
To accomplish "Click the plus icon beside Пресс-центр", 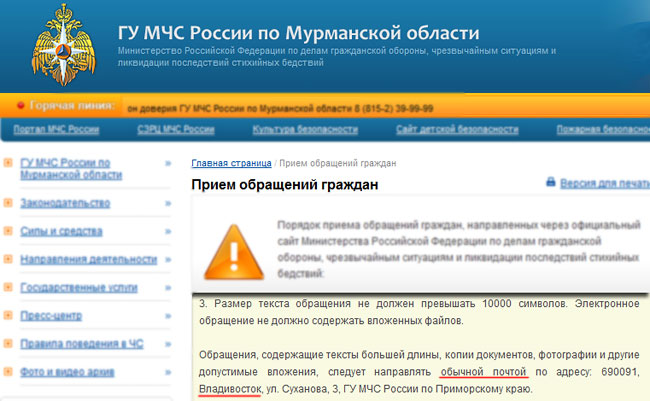I will 8,316.
